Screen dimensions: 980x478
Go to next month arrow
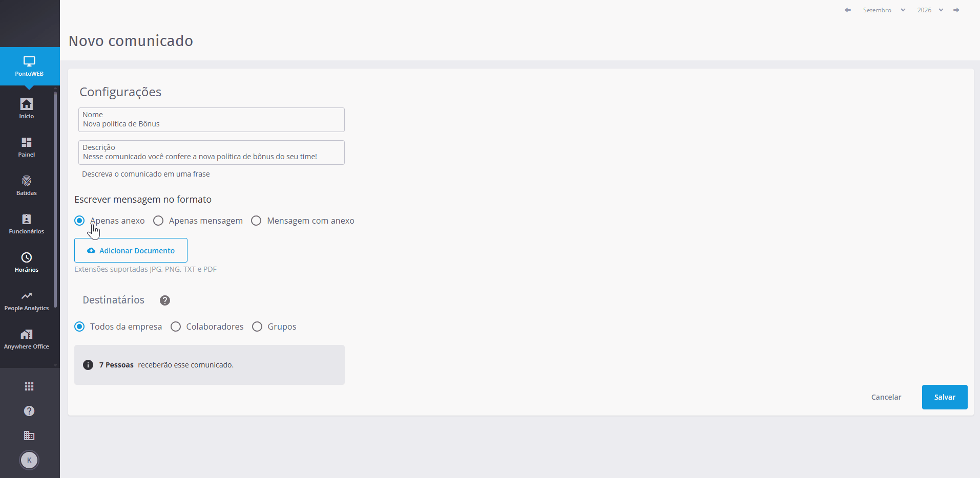point(956,10)
